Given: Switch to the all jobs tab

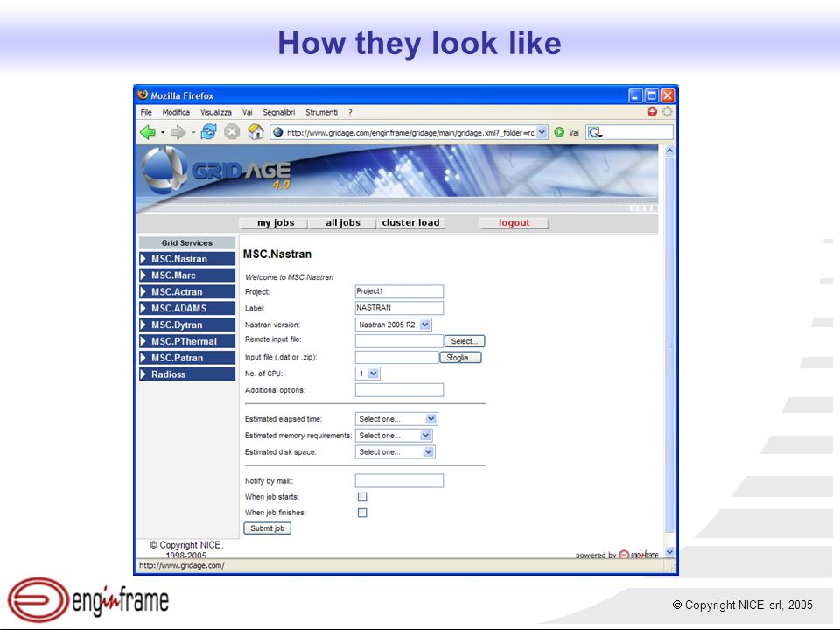Looking at the screenshot, I should [x=343, y=222].
